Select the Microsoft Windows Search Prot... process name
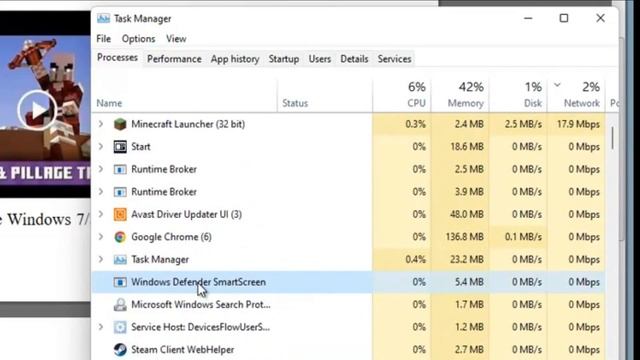The image size is (640, 360). click(x=200, y=304)
